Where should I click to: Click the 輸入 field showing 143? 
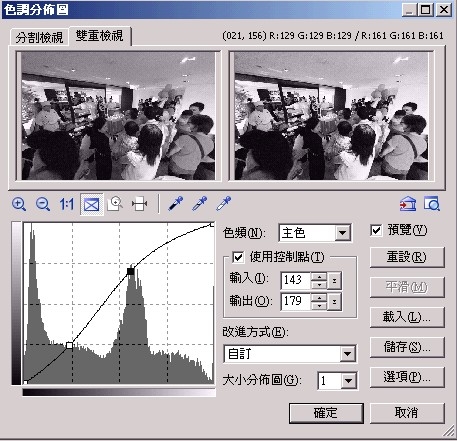coord(296,280)
